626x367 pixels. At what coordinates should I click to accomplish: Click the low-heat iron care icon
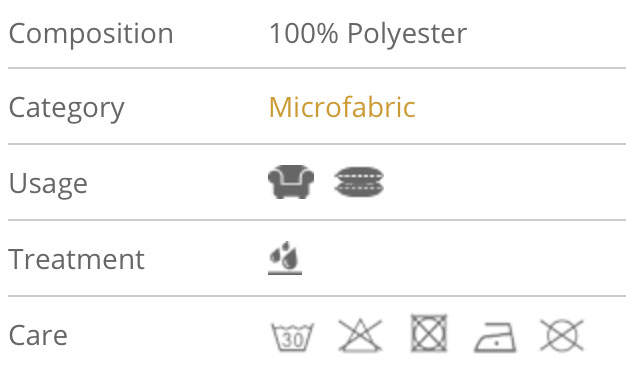coord(495,337)
